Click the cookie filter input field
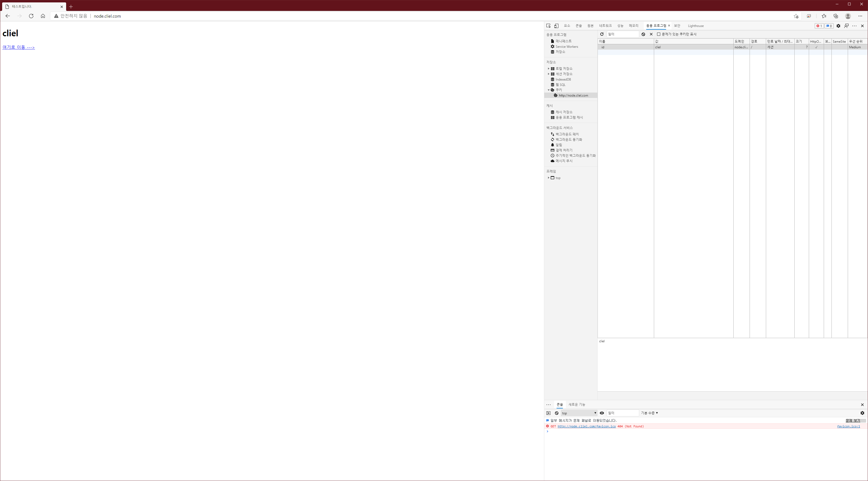 tap(622, 34)
